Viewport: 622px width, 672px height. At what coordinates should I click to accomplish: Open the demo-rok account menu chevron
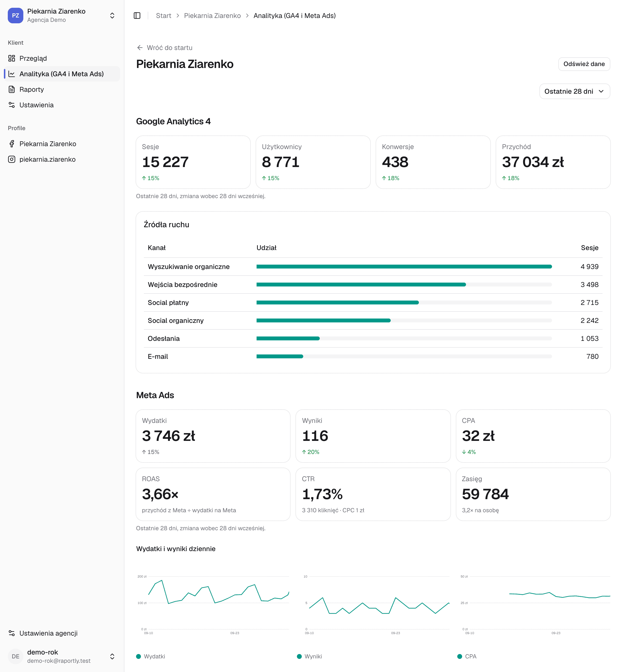click(112, 656)
